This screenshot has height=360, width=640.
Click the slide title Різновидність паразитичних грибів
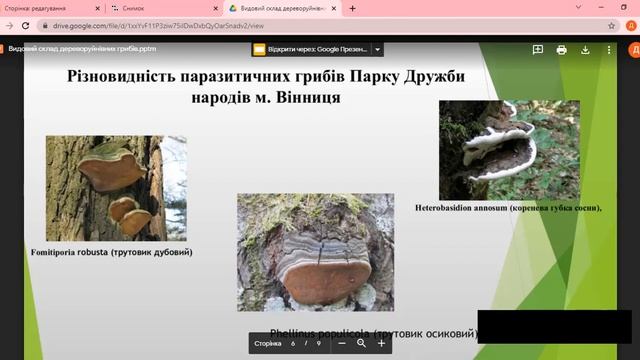click(x=266, y=87)
